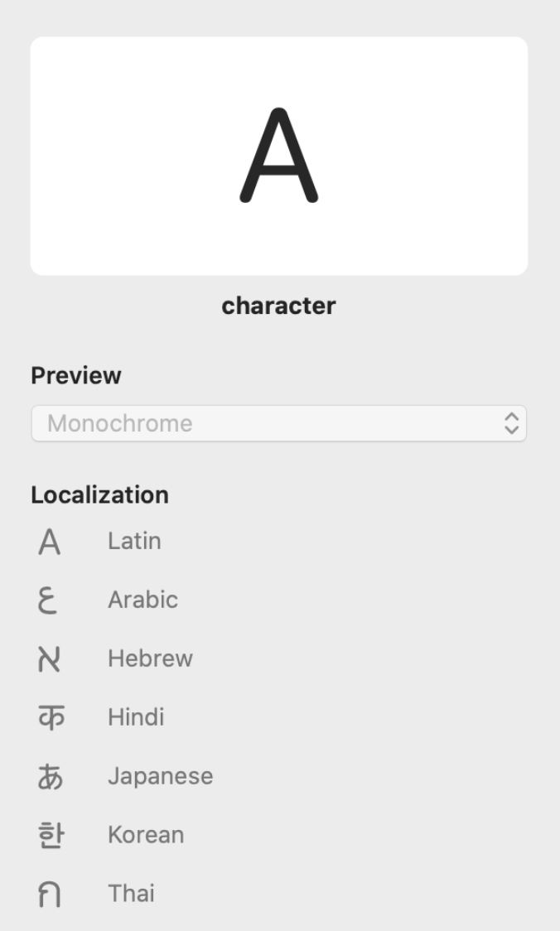
Task: Click the Localization section heading
Action: [x=99, y=494]
